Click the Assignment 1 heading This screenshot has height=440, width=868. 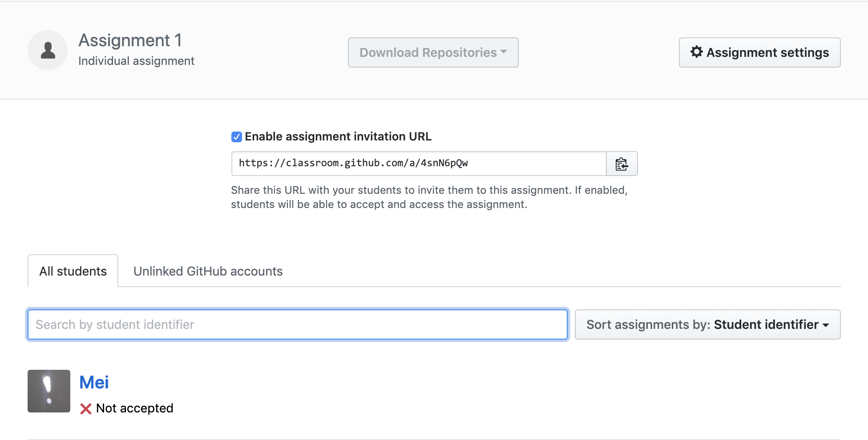130,40
